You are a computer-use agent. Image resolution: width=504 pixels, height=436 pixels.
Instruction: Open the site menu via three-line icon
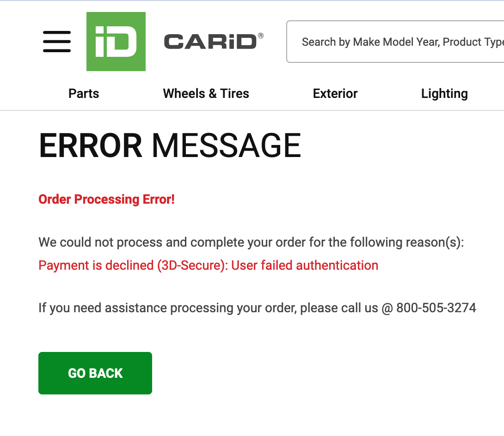tap(56, 42)
